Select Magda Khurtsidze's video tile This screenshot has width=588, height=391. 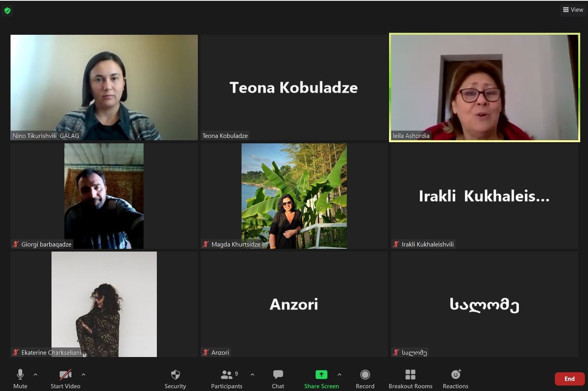coord(294,196)
